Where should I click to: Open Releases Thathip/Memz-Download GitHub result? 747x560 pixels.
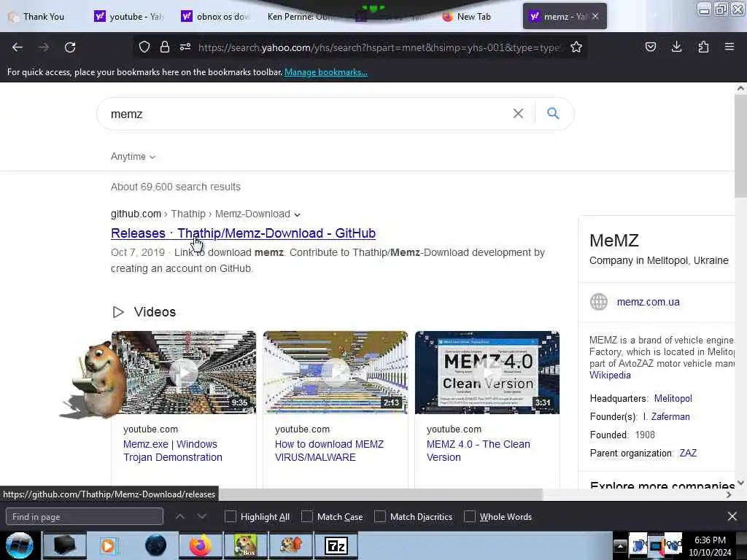[243, 233]
